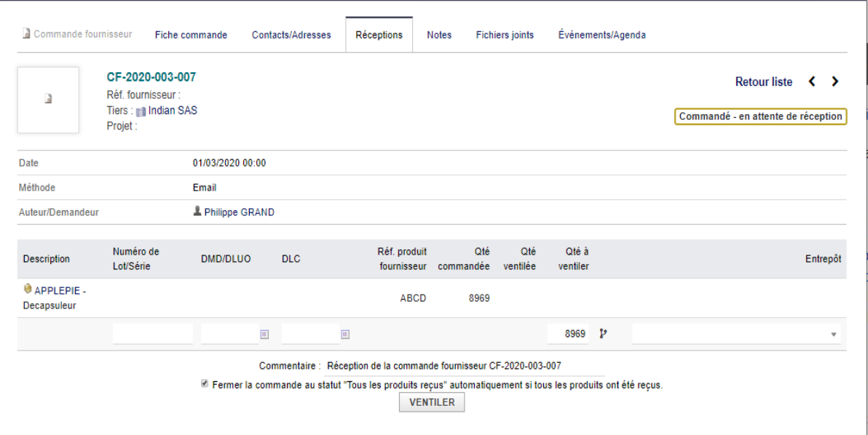Click the VENTILER button
Viewport: 868px width, 435px height.
tap(432, 402)
